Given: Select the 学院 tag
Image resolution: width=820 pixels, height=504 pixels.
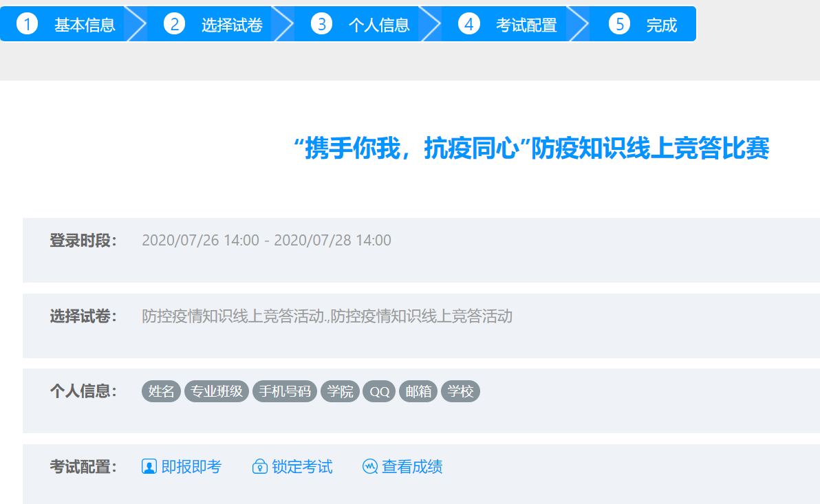Looking at the screenshot, I should coord(340,391).
